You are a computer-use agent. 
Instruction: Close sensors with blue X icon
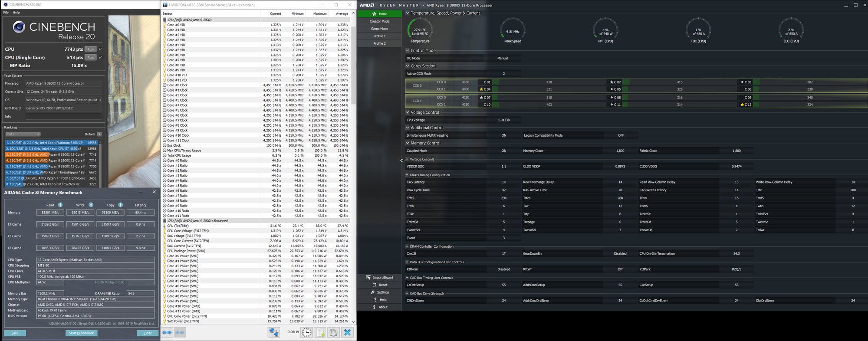347,332
